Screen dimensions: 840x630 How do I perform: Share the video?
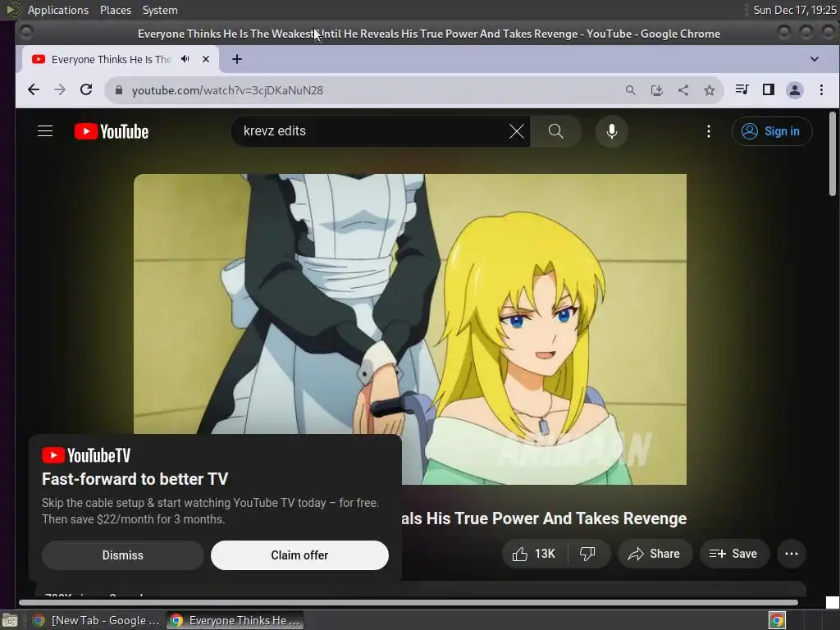tap(655, 554)
